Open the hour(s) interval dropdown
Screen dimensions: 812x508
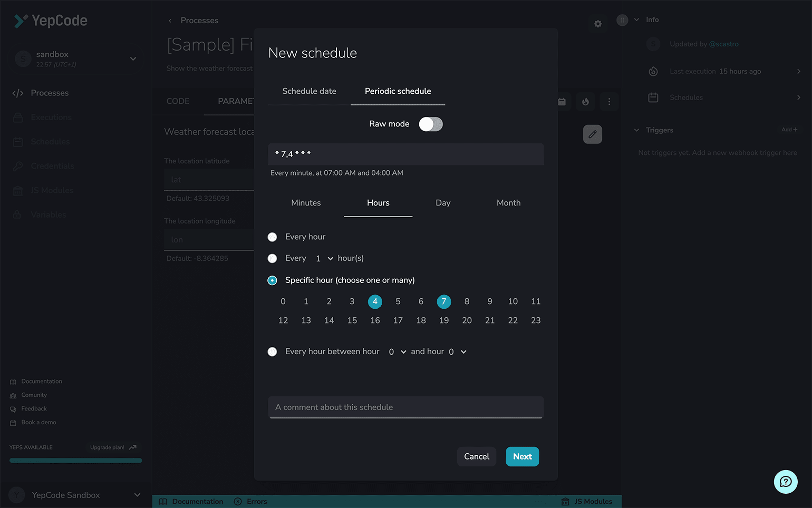330,258
